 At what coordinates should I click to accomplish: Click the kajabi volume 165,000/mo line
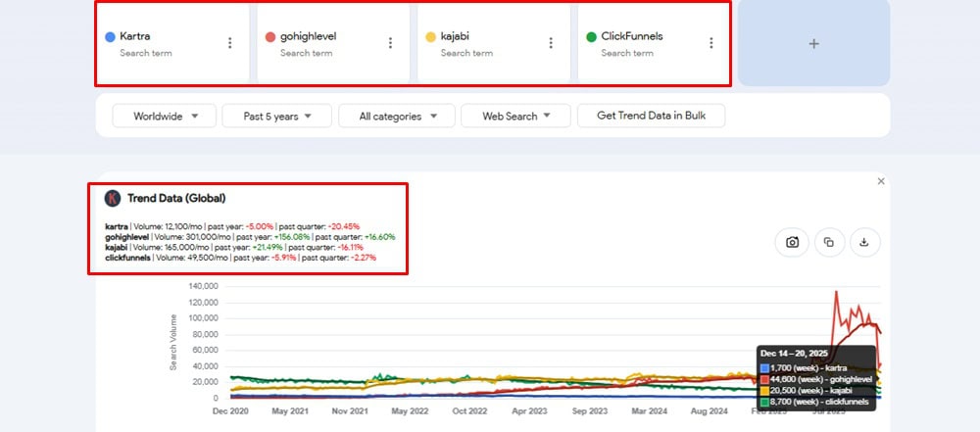coord(234,247)
